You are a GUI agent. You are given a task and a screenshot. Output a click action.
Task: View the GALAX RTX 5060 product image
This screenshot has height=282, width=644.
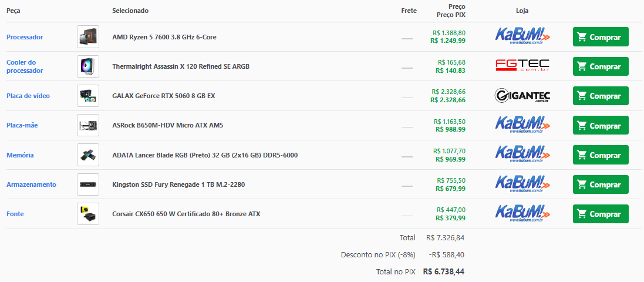tap(88, 96)
